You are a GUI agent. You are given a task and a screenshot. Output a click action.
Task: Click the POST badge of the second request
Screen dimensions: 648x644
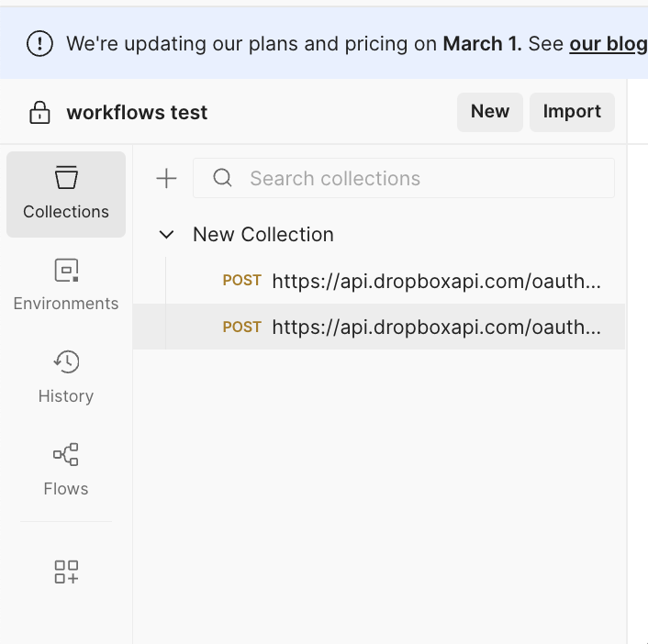pyautogui.click(x=241, y=327)
